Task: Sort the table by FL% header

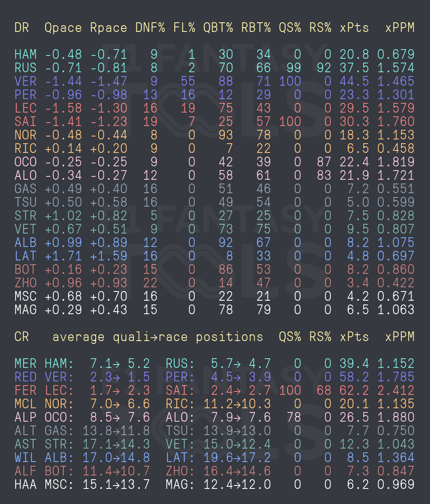Action: (184, 27)
